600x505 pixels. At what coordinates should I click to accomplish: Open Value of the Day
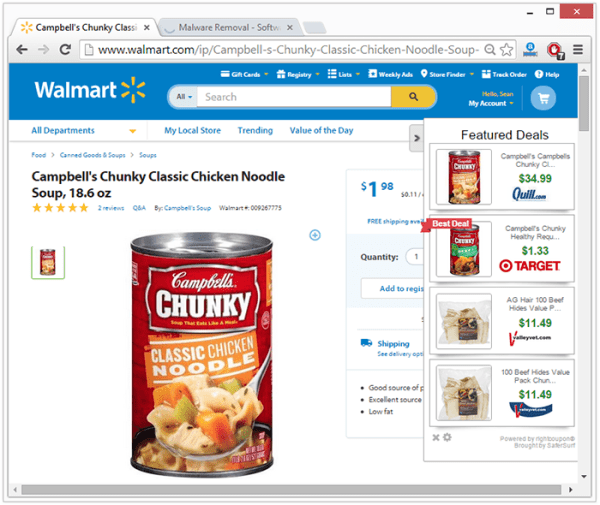click(x=321, y=130)
